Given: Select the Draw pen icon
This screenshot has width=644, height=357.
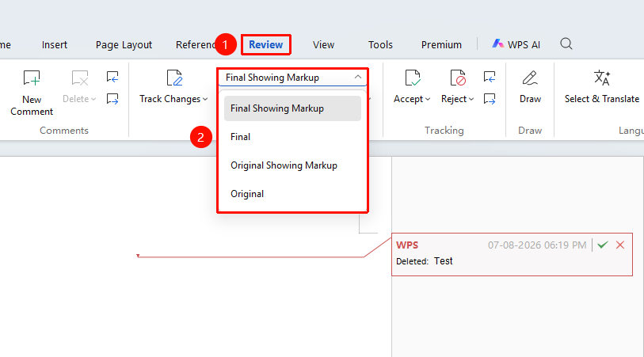Looking at the screenshot, I should pyautogui.click(x=530, y=78).
